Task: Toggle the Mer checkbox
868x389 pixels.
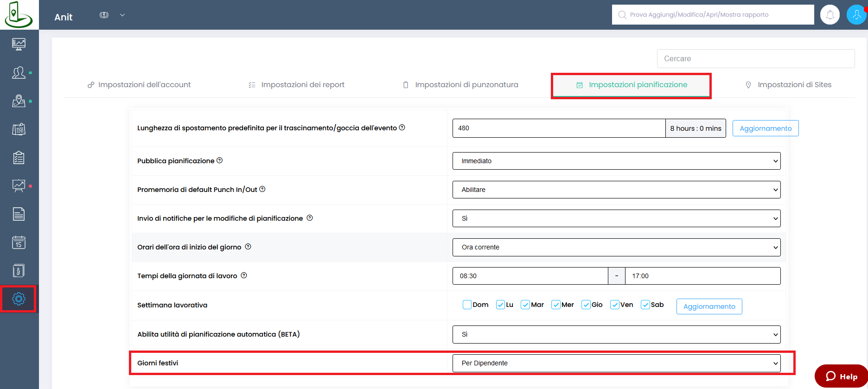Action: pos(556,305)
